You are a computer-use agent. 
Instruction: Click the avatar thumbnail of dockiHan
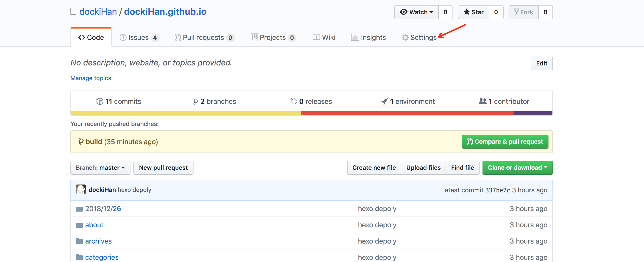pos(81,190)
